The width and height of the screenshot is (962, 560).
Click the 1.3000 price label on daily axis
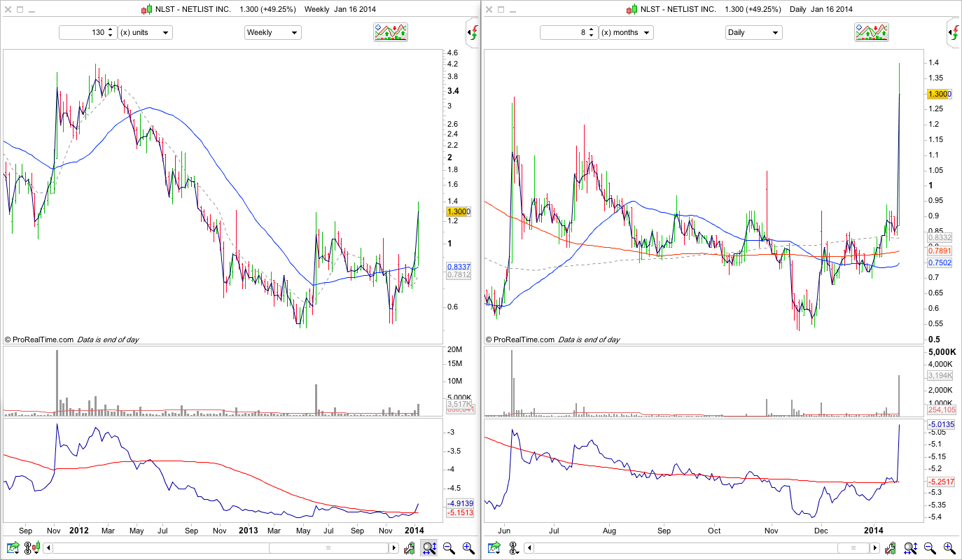pyautogui.click(x=940, y=94)
